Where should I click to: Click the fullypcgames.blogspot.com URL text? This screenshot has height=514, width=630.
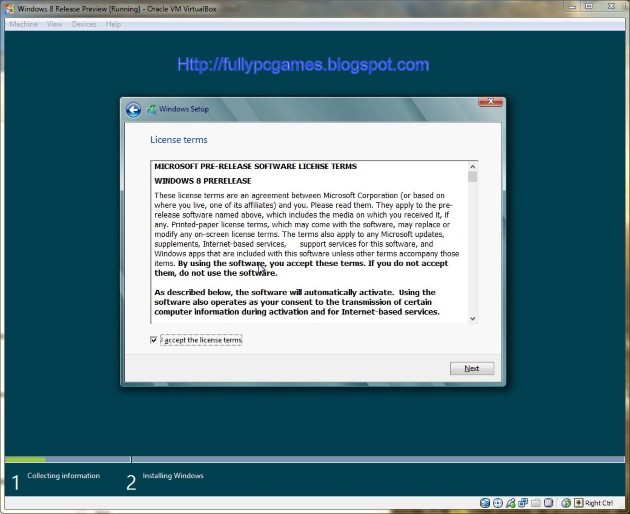click(303, 64)
